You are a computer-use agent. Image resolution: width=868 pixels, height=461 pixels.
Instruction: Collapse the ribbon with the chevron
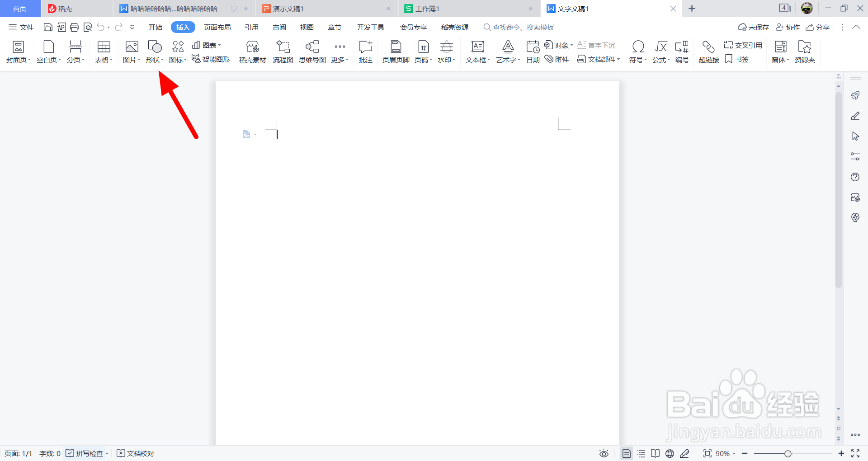pos(856,27)
